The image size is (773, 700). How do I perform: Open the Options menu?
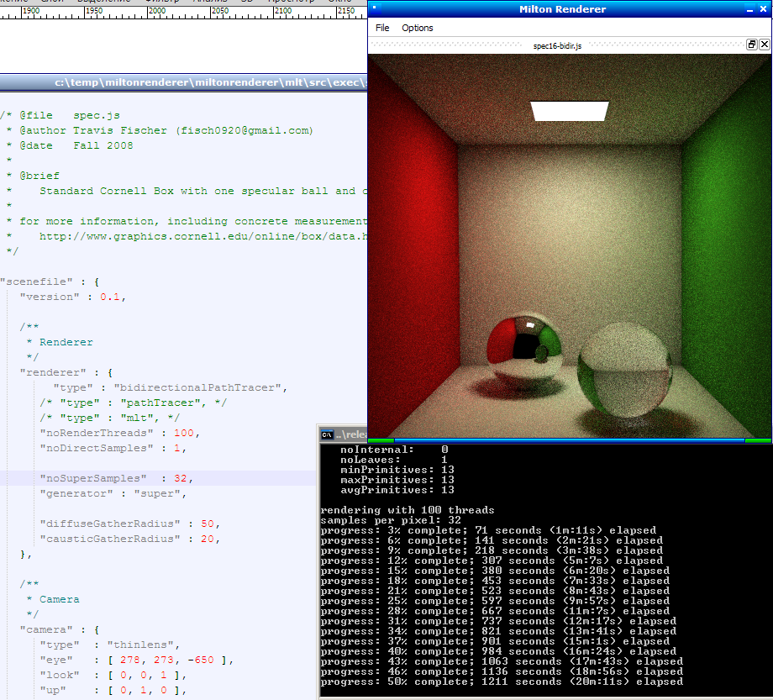(x=417, y=28)
